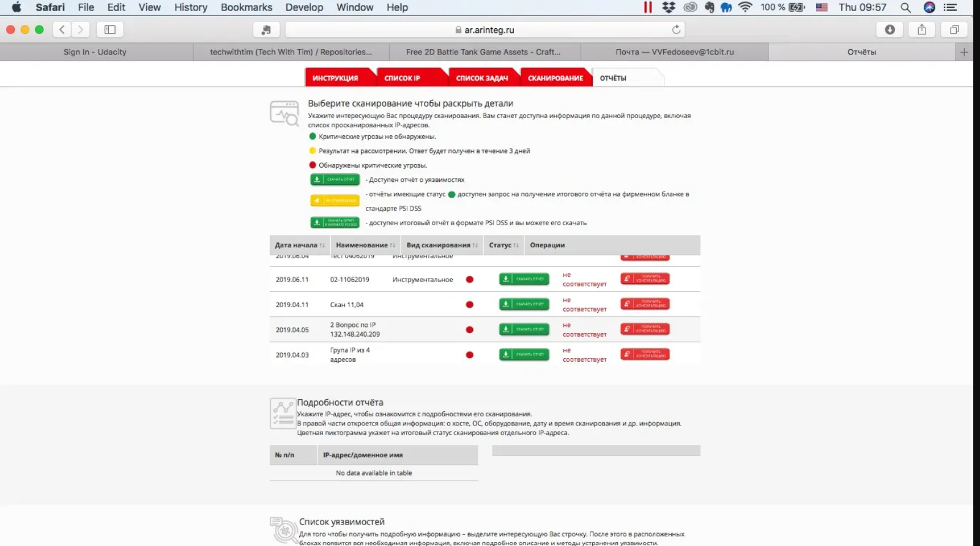Click the ar.arinteg.ru address bar

pyautogui.click(x=484, y=29)
